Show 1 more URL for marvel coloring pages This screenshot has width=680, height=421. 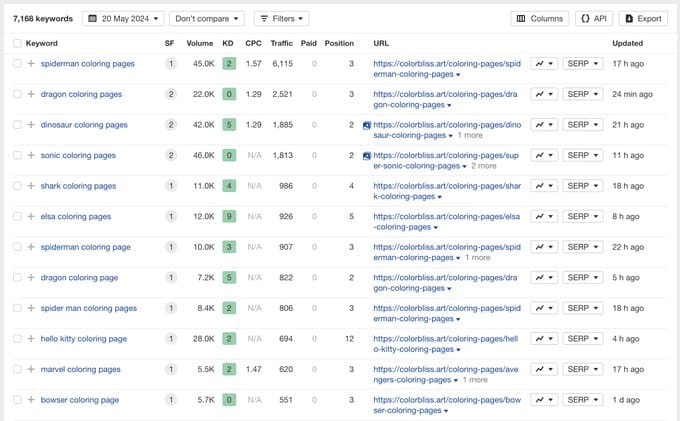point(475,380)
